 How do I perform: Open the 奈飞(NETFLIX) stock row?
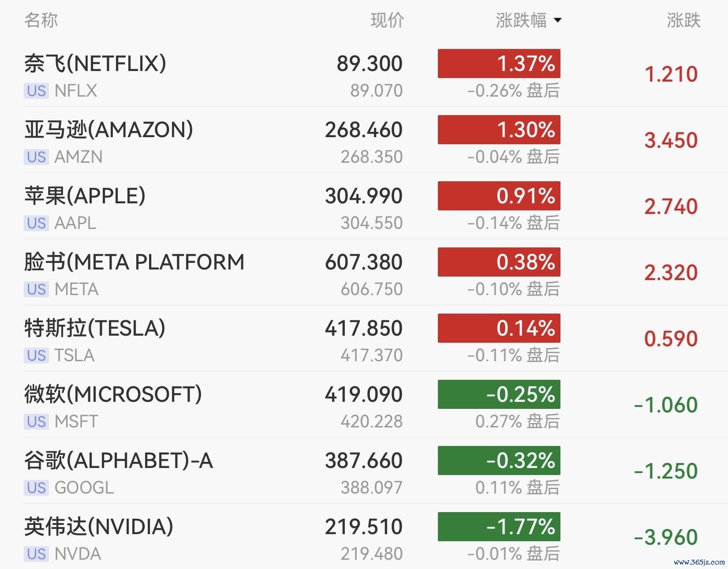(x=364, y=74)
